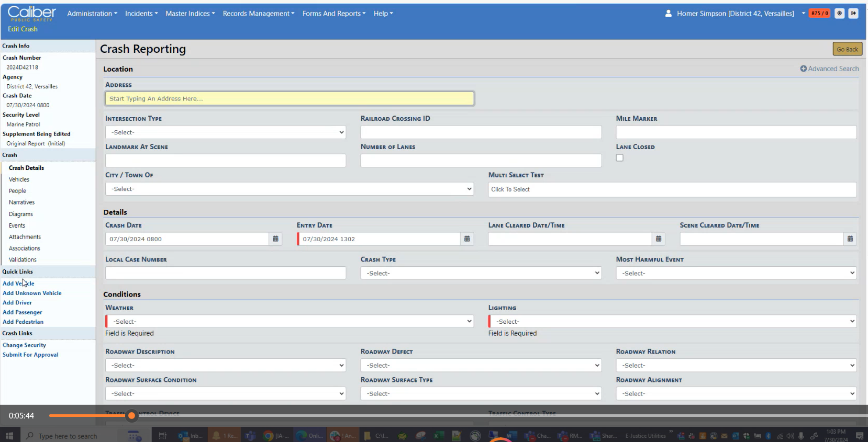The width and height of the screenshot is (868, 442).
Task: Check the Lane Closed checkbox
Action: pyautogui.click(x=620, y=158)
